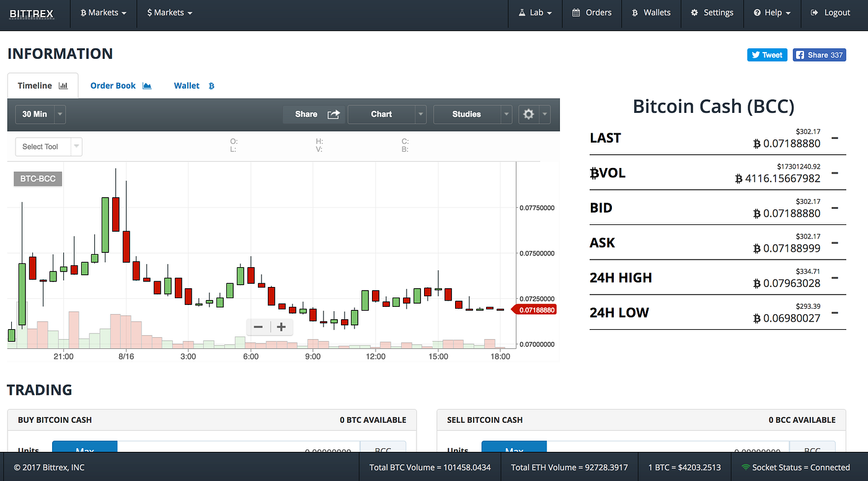This screenshot has height=481, width=868.
Task: Click the 0 BCC AVAILABLE label
Action: (802, 420)
